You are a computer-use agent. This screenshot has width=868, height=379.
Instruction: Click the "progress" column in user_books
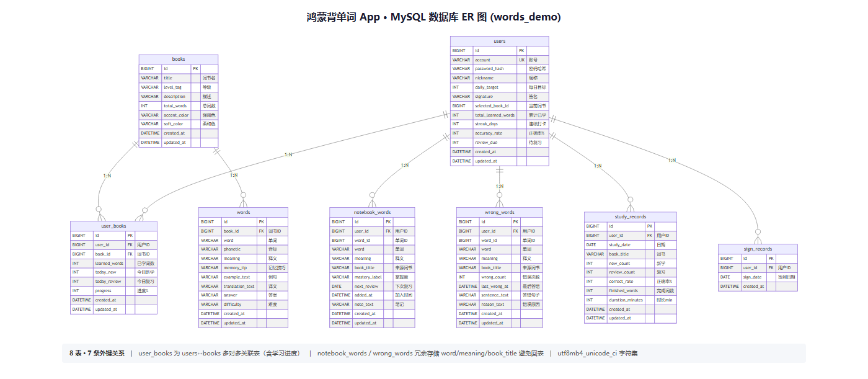(113, 291)
